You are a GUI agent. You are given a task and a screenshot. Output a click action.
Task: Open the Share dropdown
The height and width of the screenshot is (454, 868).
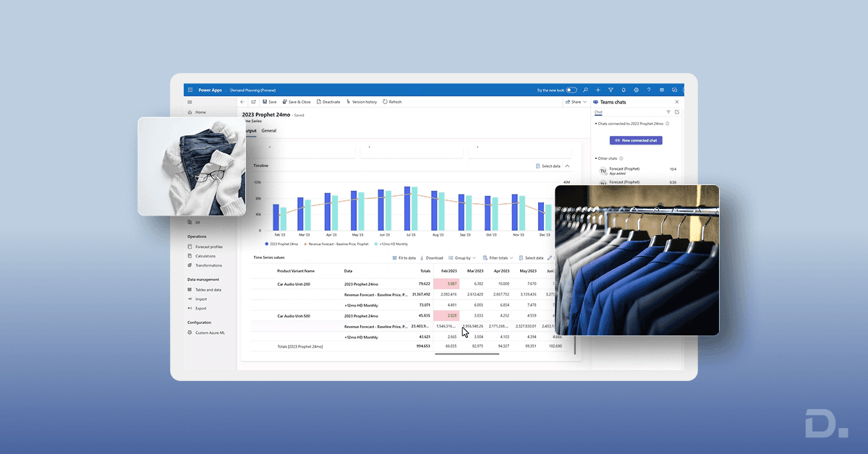pyautogui.click(x=576, y=102)
